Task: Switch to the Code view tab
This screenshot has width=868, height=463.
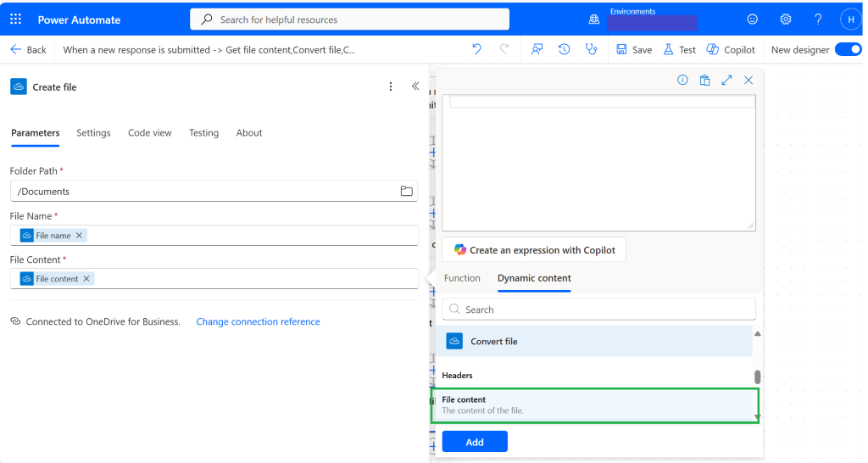Action: coord(150,133)
